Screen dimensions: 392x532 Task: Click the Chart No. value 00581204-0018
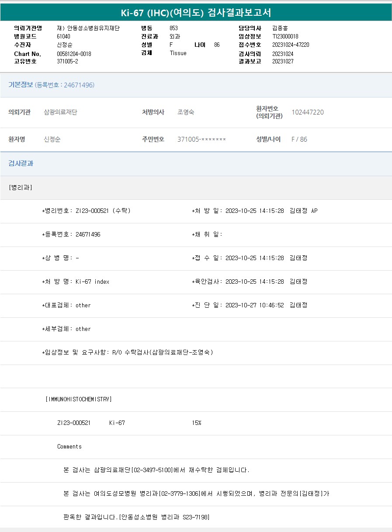pyautogui.click(x=74, y=54)
